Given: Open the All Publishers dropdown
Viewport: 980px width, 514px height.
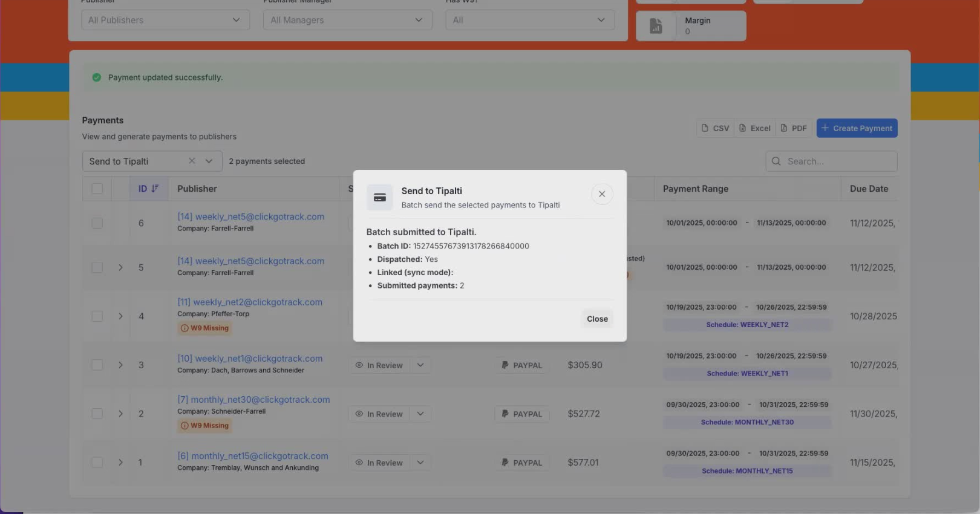Looking at the screenshot, I should coord(165,20).
